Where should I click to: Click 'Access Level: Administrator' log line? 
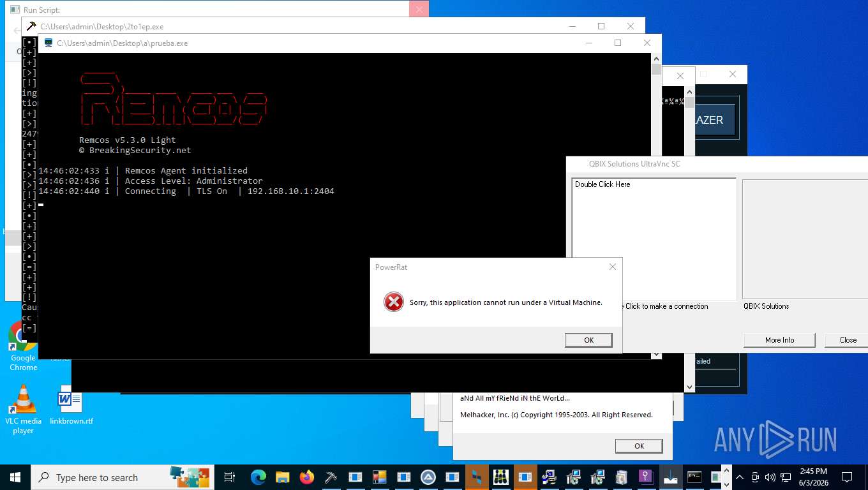coord(194,181)
